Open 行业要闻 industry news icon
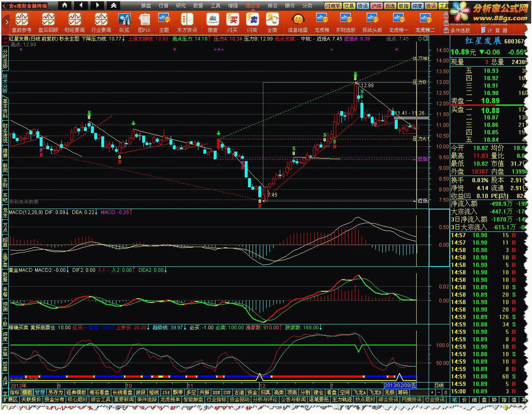This screenshot has width=532, height=414. [101, 23]
